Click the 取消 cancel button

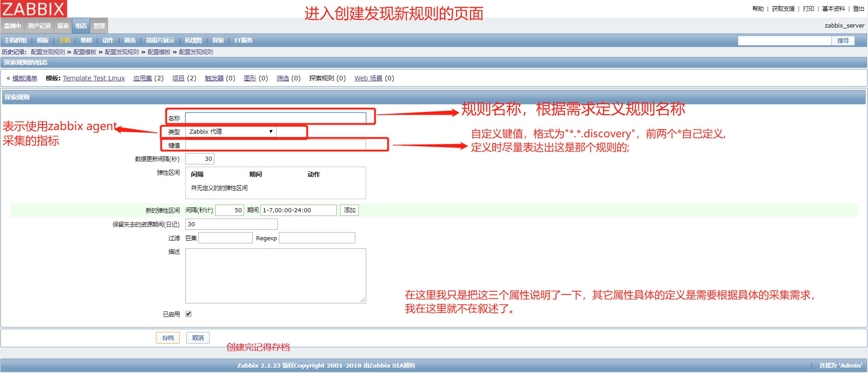tap(198, 338)
